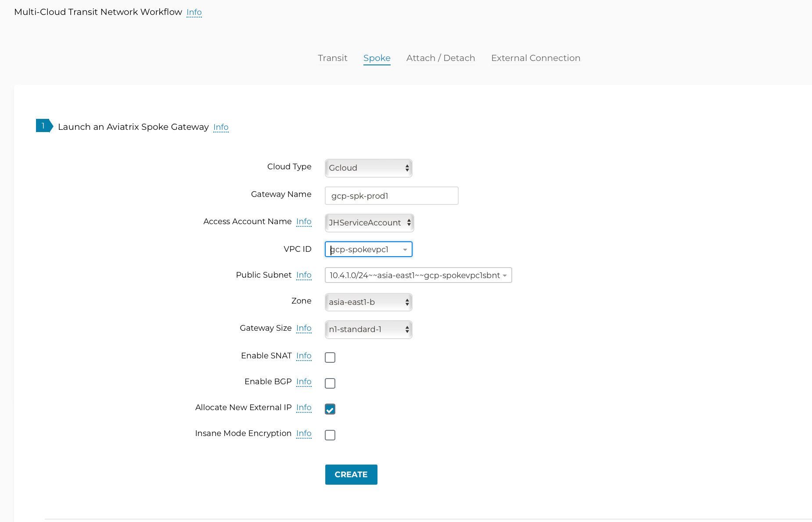Enable the BGP checkbox
Screen dimensions: 812x522
330,383
